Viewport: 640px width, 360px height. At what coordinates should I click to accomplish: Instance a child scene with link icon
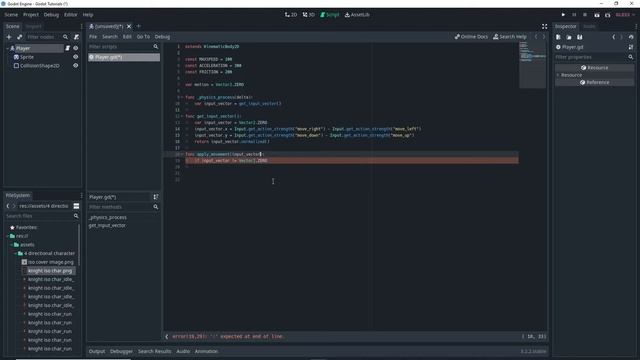coord(19,37)
